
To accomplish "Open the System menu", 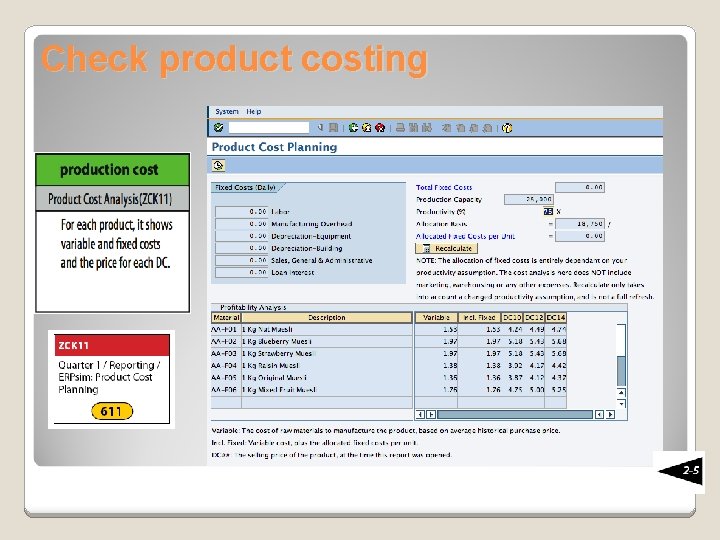I will coord(227,111).
